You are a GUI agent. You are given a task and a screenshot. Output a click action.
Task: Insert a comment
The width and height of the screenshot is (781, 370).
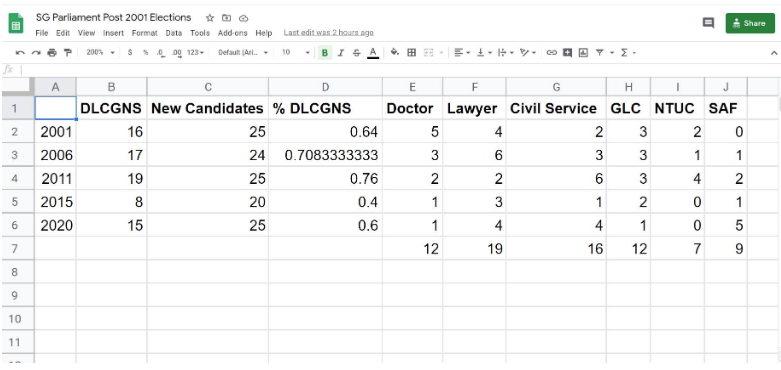pos(567,52)
